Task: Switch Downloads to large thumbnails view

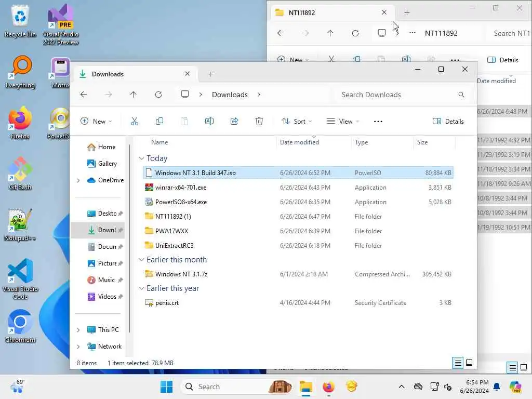Action: pyautogui.click(x=469, y=363)
